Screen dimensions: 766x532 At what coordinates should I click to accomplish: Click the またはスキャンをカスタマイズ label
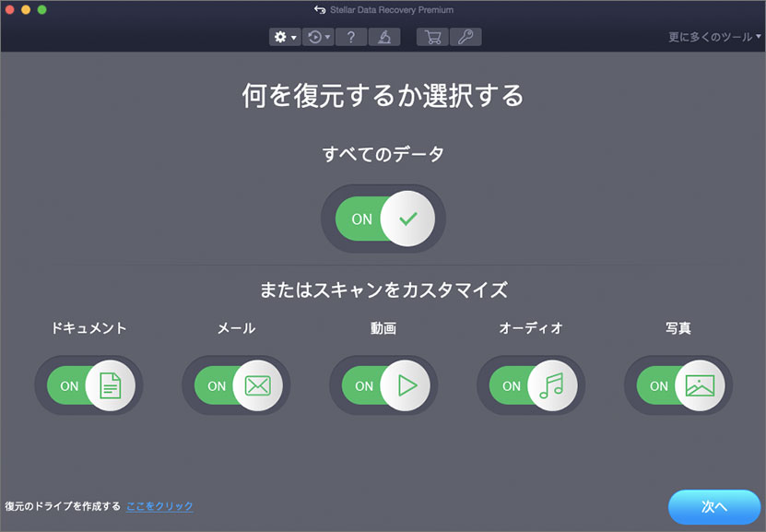click(383, 290)
